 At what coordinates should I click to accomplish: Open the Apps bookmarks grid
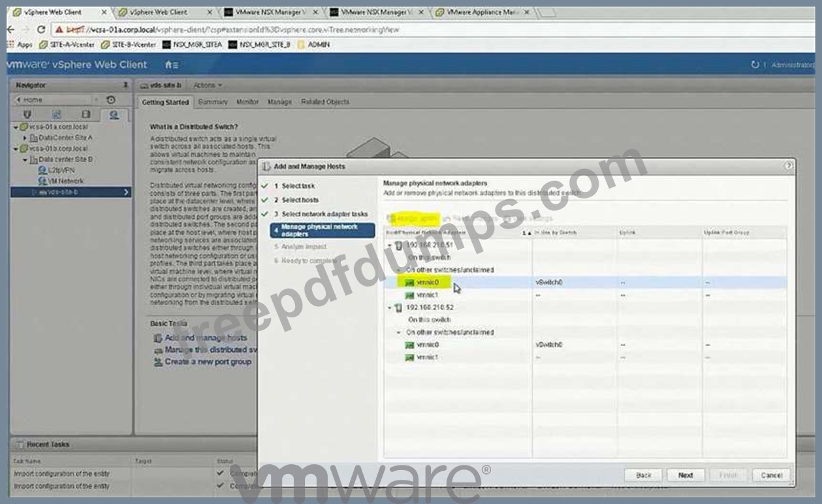10,44
